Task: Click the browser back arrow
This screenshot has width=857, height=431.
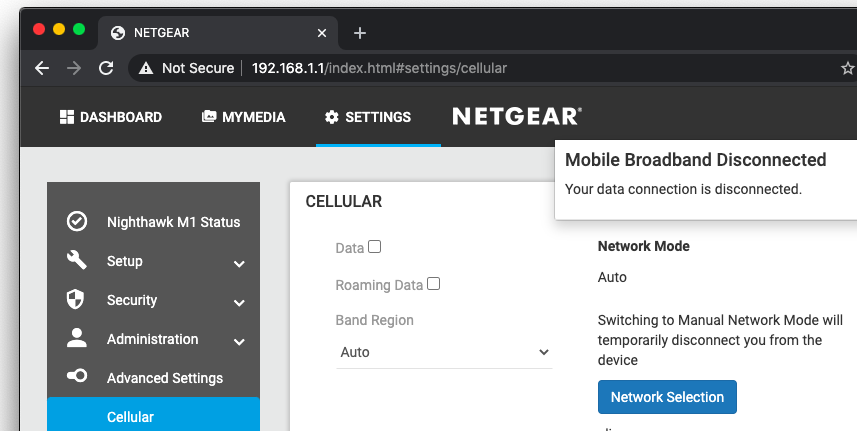Action: 42,68
